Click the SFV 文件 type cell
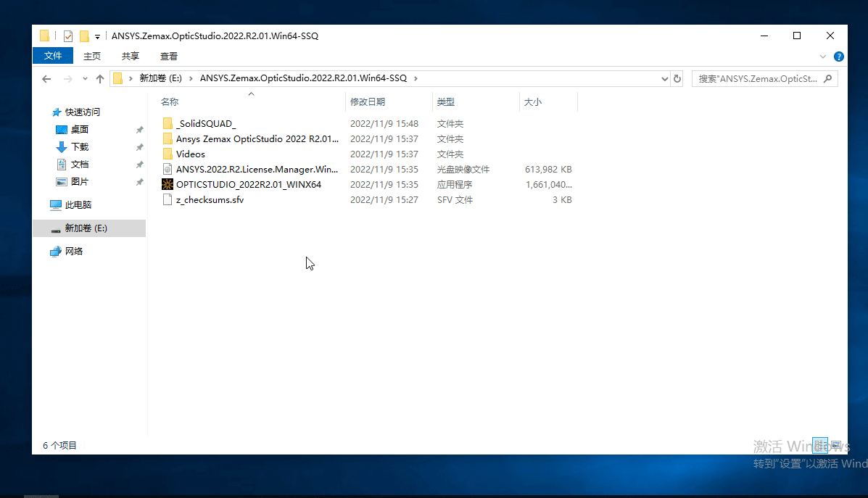868x498 pixels. 455,200
